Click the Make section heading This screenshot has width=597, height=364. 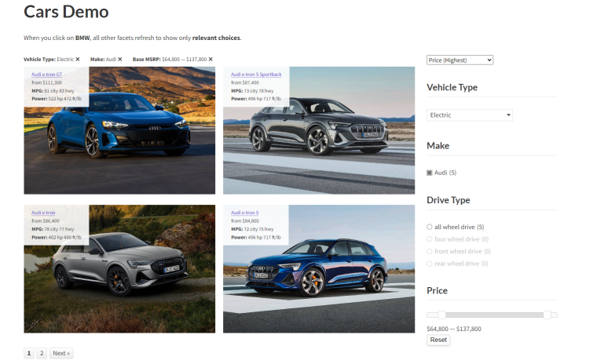click(x=438, y=146)
